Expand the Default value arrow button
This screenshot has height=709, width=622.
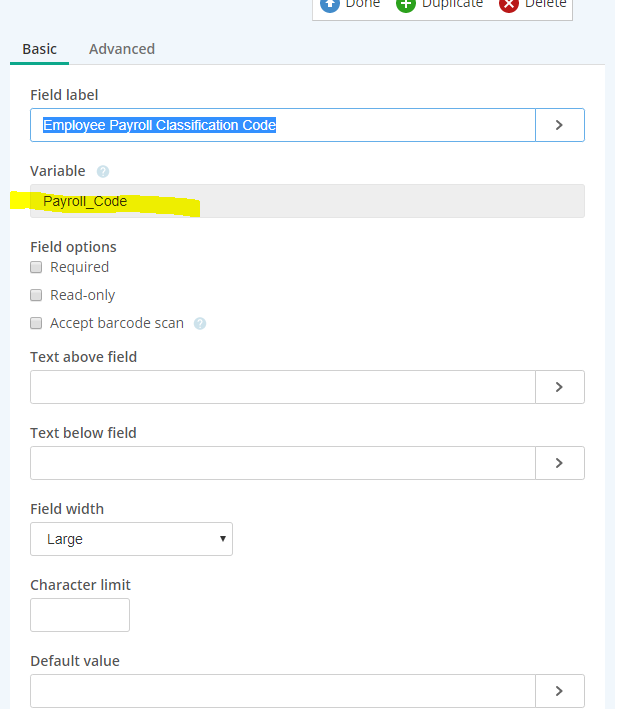point(560,690)
